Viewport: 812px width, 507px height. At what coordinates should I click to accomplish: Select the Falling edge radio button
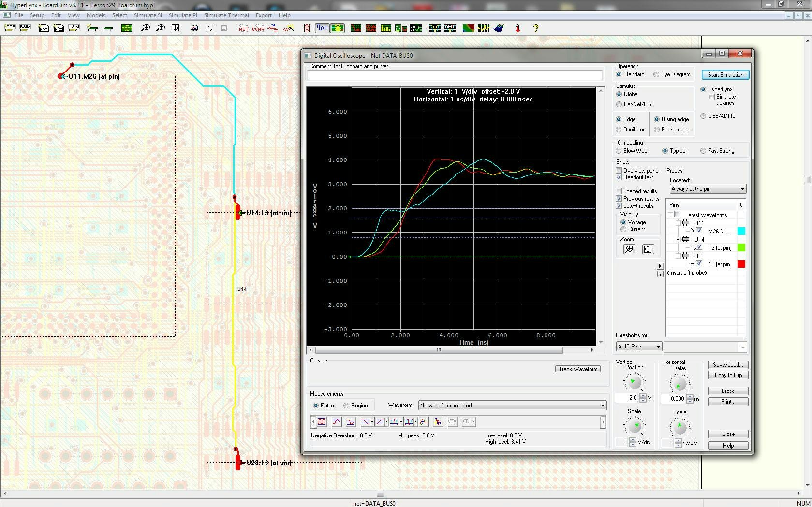(x=657, y=130)
